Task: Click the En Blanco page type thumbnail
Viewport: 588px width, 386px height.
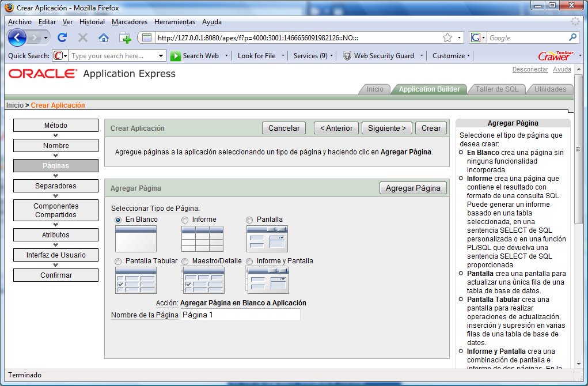Action: tap(136, 239)
